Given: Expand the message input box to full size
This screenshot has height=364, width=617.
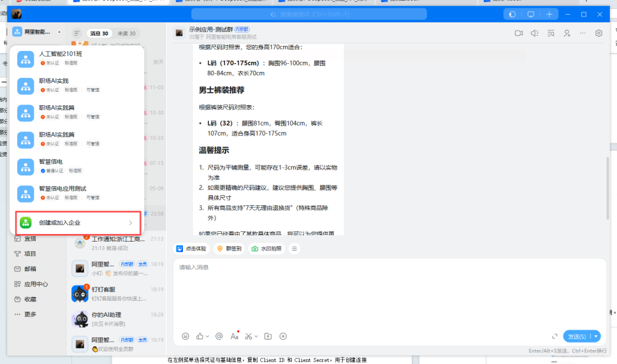Looking at the screenshot, I should pos(555,336).
